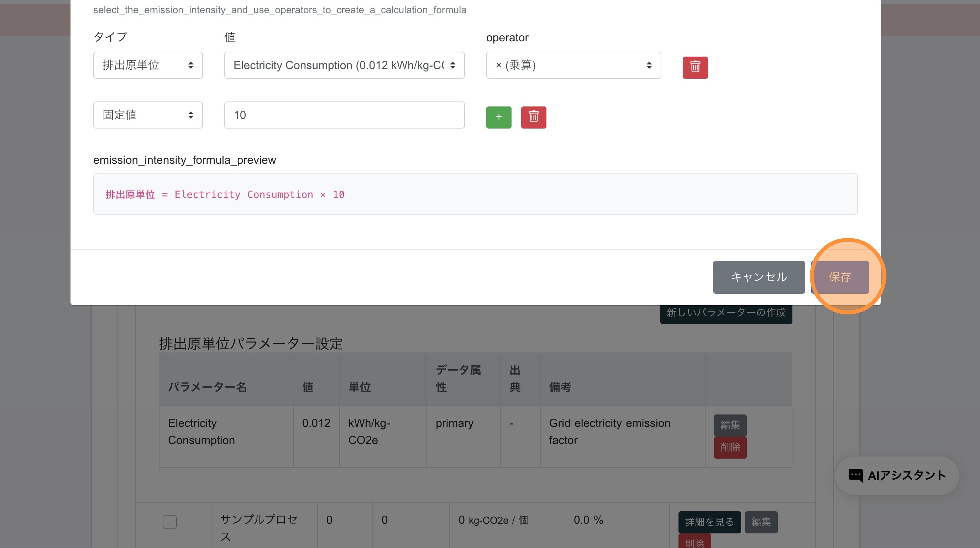The image size is (980, 548).
Task: Open the 固定値 type dropdown
Action: tap(148, 115)
